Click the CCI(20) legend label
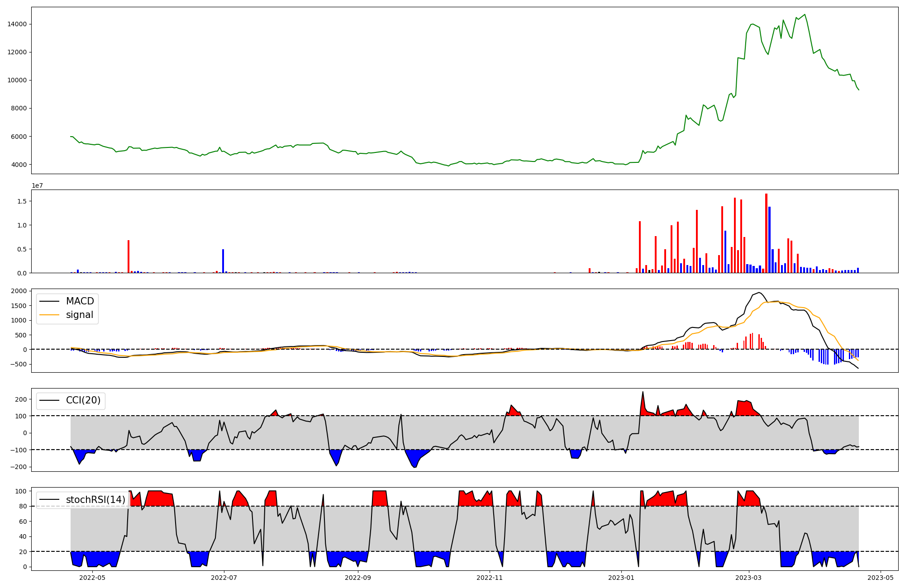This screenshot has height=588, width=905. coord(83,400)
